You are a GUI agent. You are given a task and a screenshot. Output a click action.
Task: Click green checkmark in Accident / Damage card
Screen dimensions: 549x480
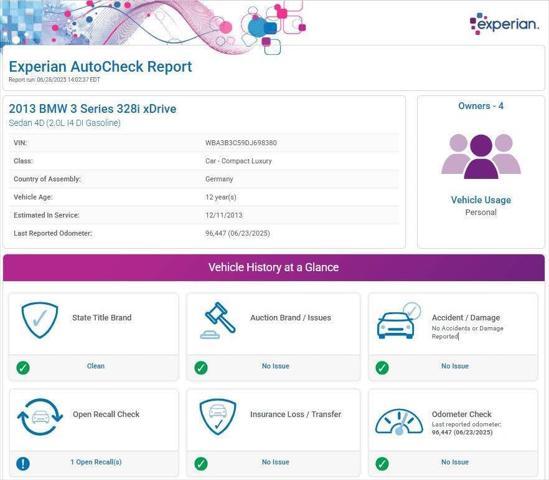point(382,367)
